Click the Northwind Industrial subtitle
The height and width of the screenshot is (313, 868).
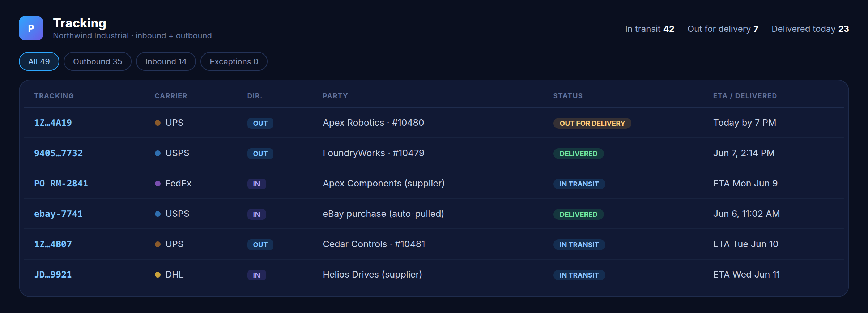(132, 36)
